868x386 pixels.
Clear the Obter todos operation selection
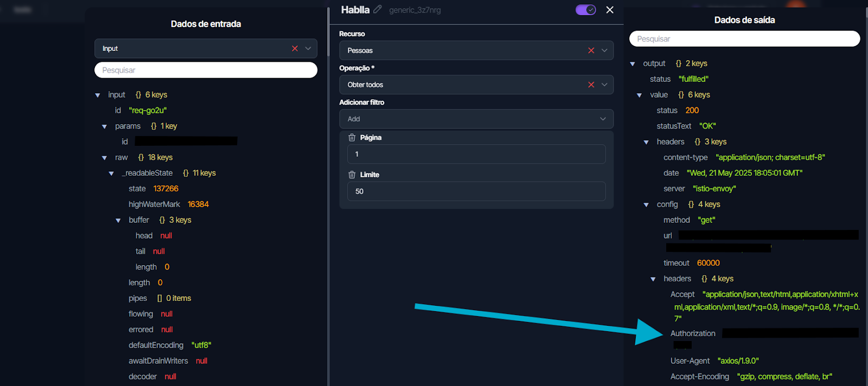(x=591, y=85)
